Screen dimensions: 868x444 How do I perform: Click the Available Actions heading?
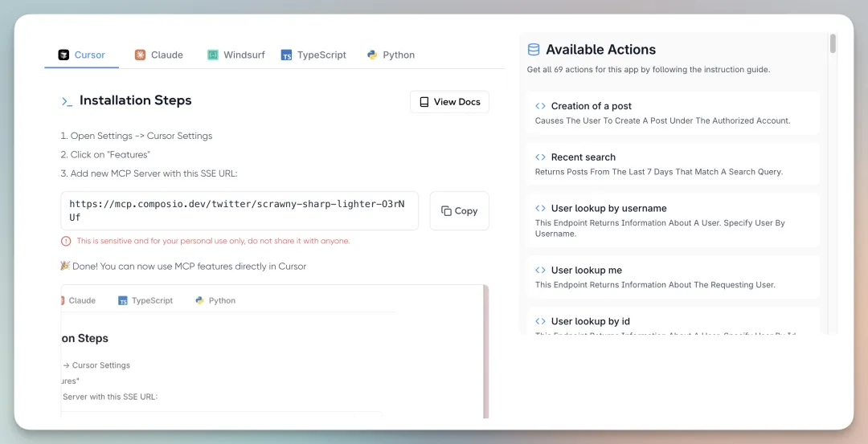tap(600, 50)
